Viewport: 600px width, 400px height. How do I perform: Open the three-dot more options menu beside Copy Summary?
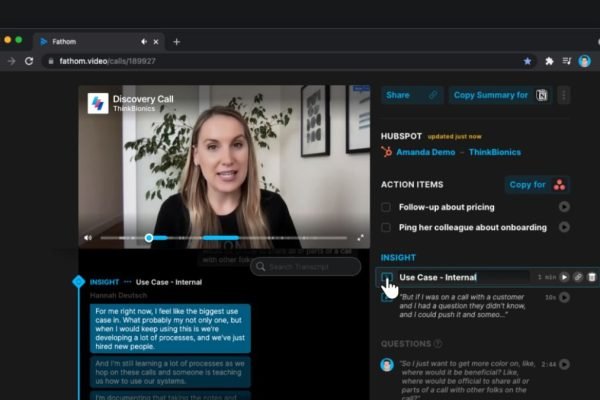pos(564,95)
